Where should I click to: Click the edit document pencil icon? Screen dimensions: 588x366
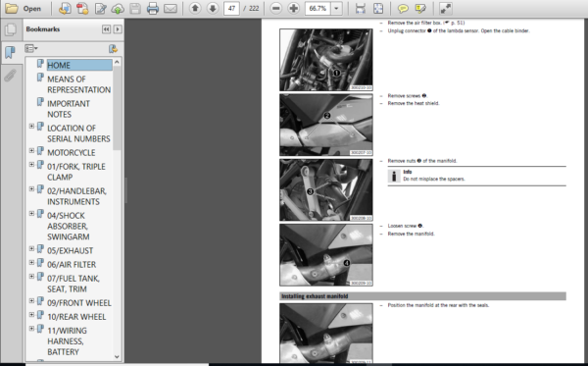pos(100,8)
